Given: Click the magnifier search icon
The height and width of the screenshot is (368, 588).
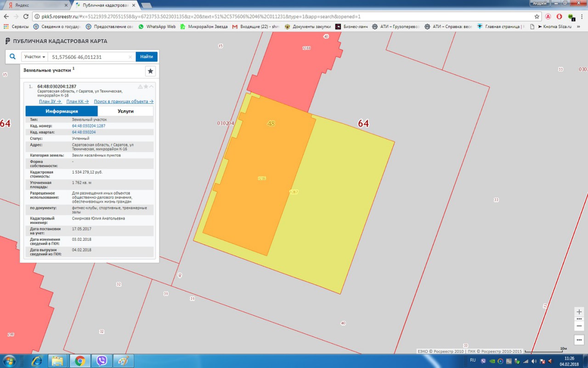Looking at the screenshot, I should coord(13,57).
